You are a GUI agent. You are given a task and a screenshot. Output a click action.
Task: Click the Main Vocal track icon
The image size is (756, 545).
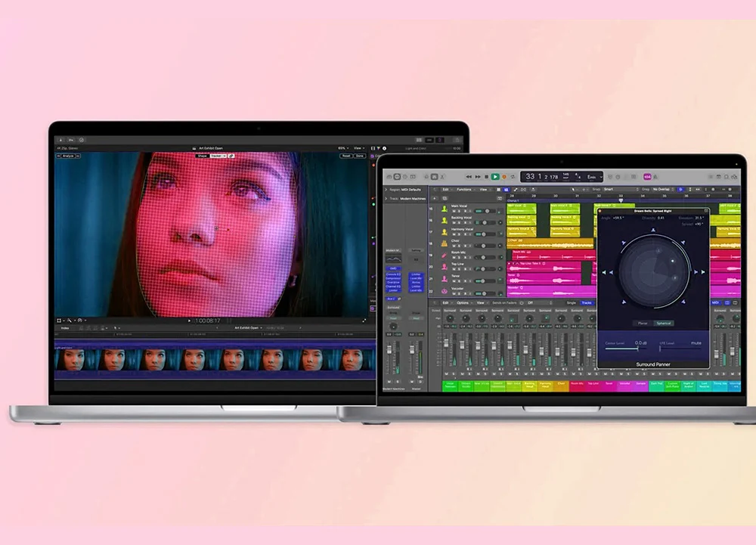click(444, 209)
